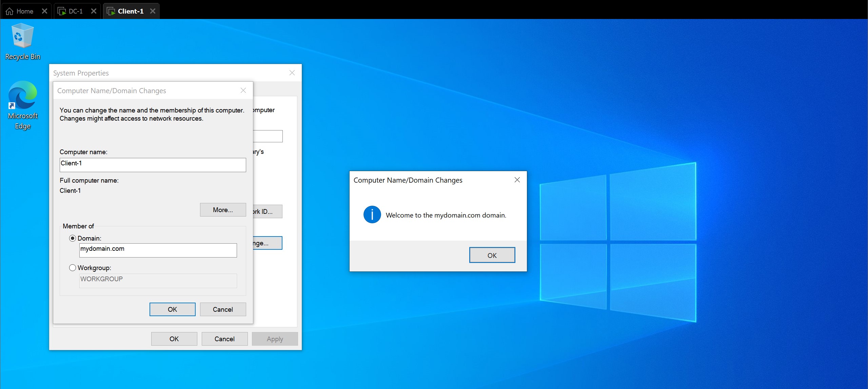Viewport: 868px width, 389px height.
Task: Click the Home tab house icon
Action: (x=10, y=11)
